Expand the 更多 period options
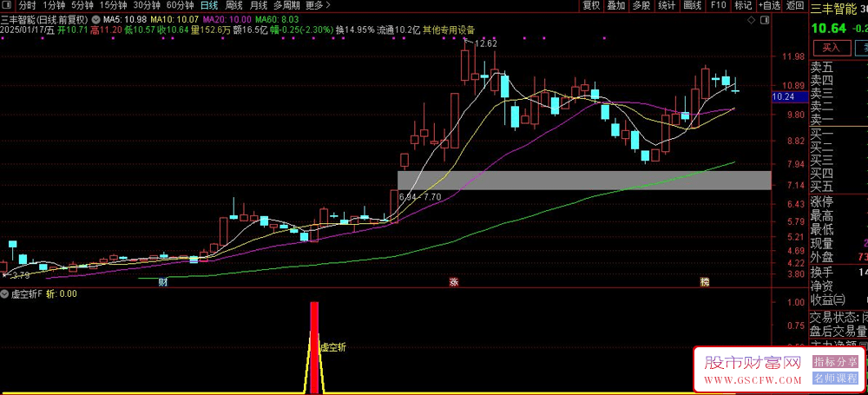This screenshot has width=868, height=395. click(318, 5)
